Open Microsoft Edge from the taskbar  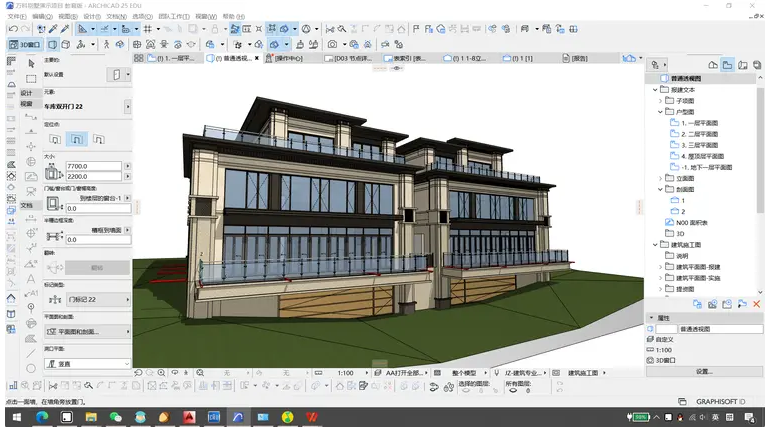(x=42, y=417)
